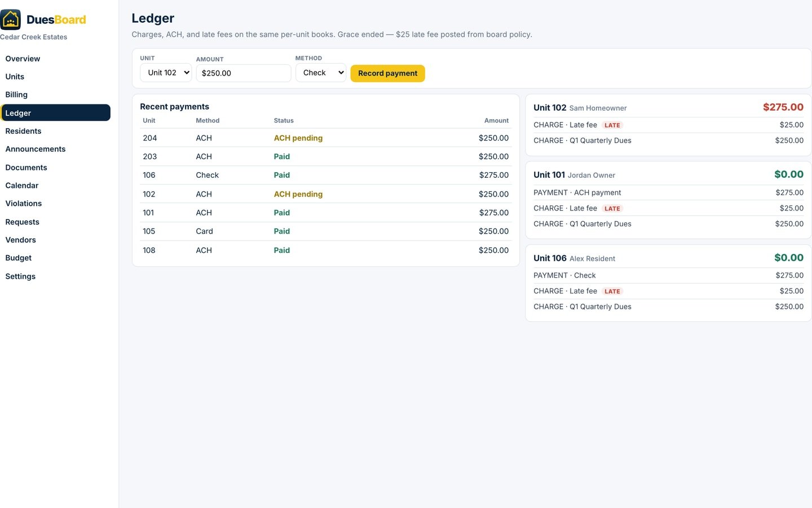Image resolution: width=812 pixels, height=508 pixels.
Task: Click the Unit 101 card heading
Action: click(x=549, y=175)
